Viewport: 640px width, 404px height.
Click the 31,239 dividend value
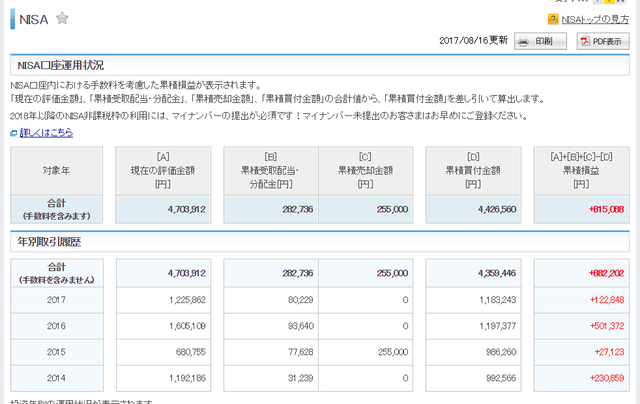[300, 378]
